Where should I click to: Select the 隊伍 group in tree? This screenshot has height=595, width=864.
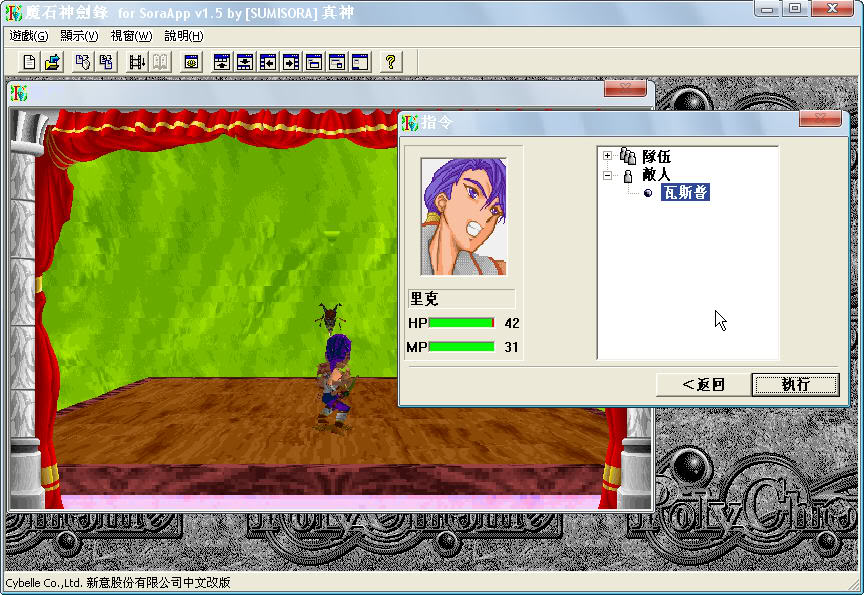point(656,156)
